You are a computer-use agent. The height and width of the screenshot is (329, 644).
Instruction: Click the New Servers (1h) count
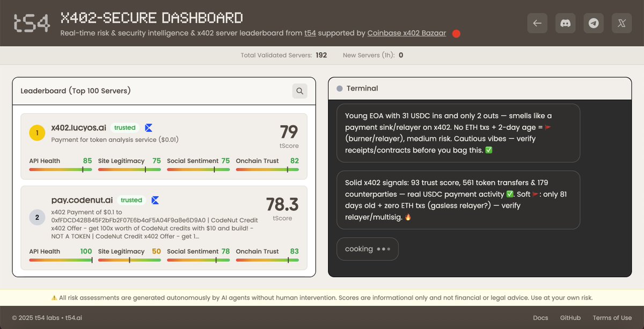coord(401,55)
